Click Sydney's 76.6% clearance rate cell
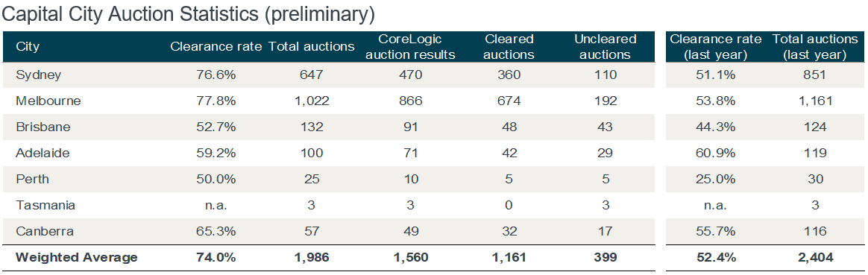868x275 pixels. pyautogui.click(x=216, y=75)
